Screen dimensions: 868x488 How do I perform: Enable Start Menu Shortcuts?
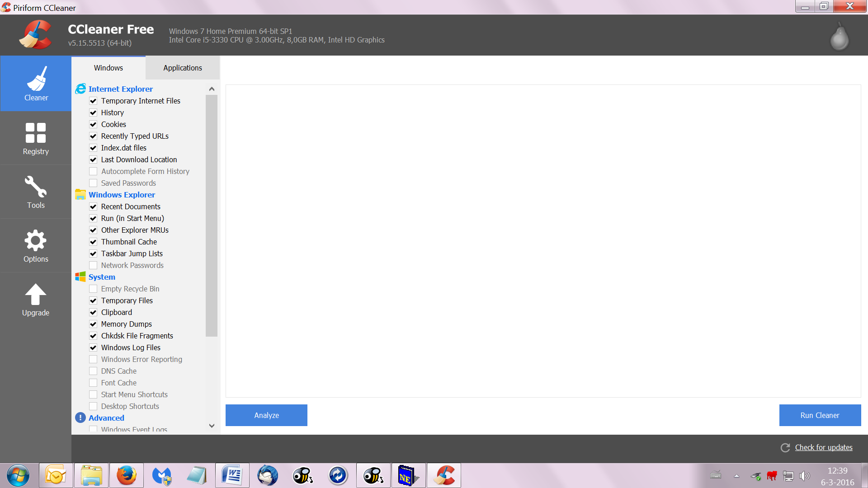coord(93,394)
